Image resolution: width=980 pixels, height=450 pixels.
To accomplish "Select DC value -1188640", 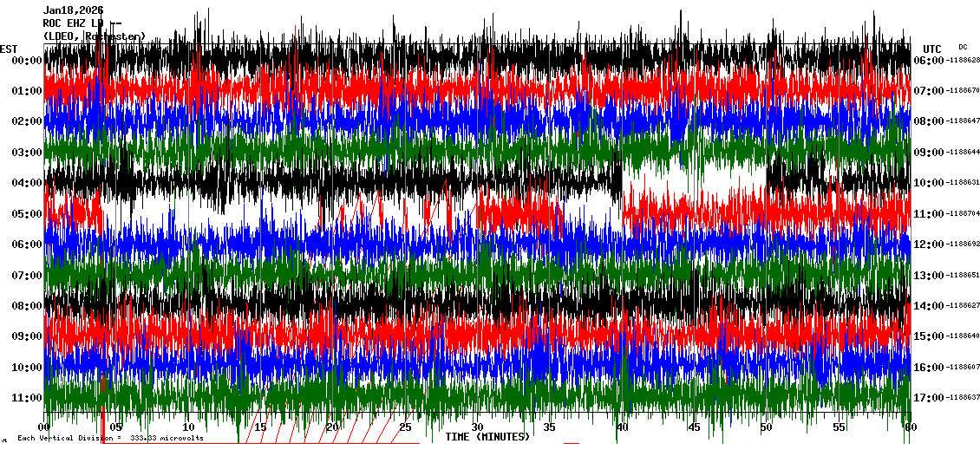I will pos(963,336).
